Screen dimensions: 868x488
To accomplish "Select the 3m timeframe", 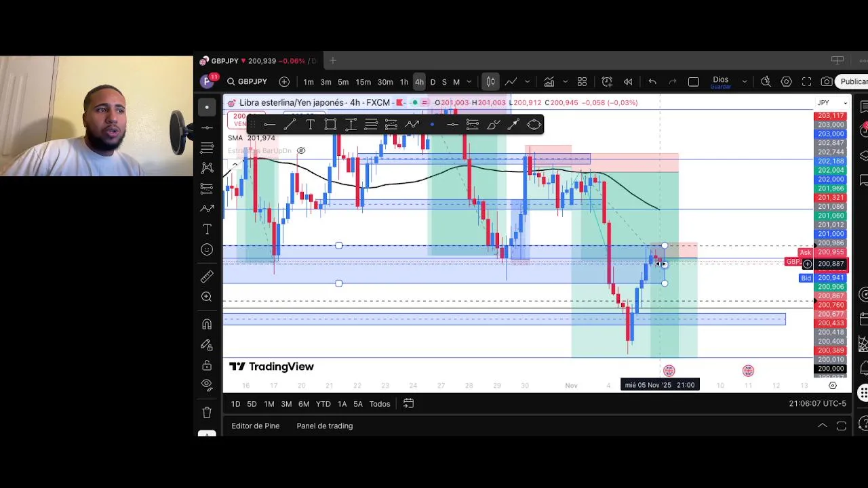I will point(325,82).
